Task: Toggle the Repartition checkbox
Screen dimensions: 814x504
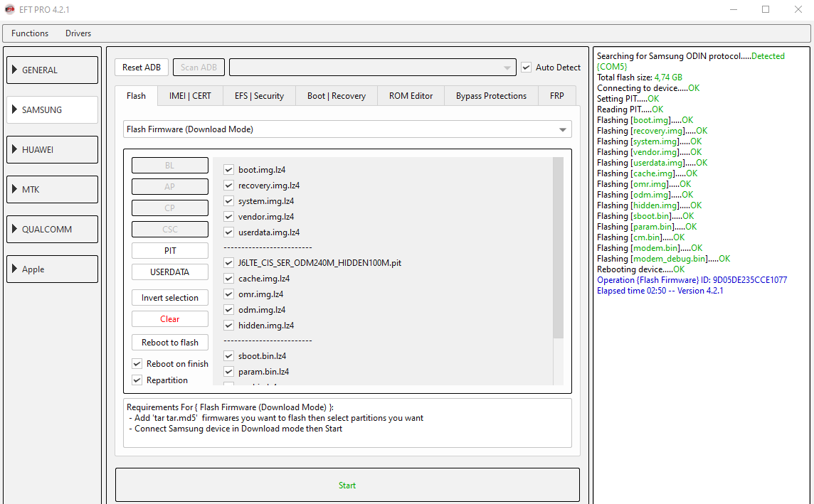Action: [x=137, y=380]
